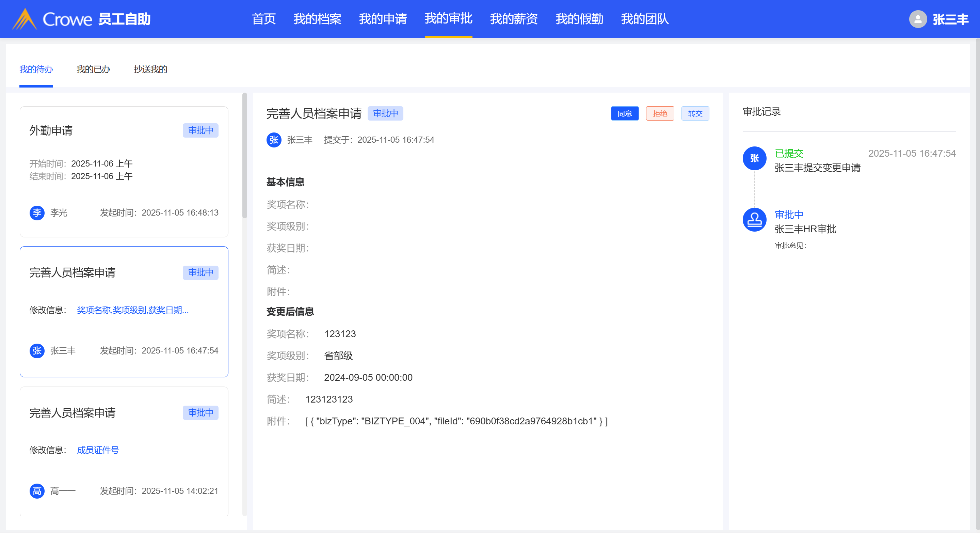The height and width of the screenshot is (533, 980).
Task: Click 张三丰 avatar in selected request card
Action: pos(37,350)
